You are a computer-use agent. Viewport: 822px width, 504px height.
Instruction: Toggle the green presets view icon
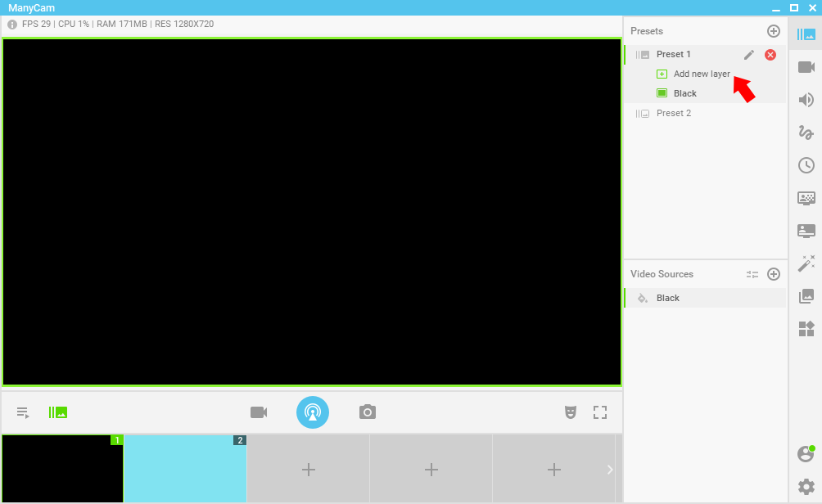point(57,412)
